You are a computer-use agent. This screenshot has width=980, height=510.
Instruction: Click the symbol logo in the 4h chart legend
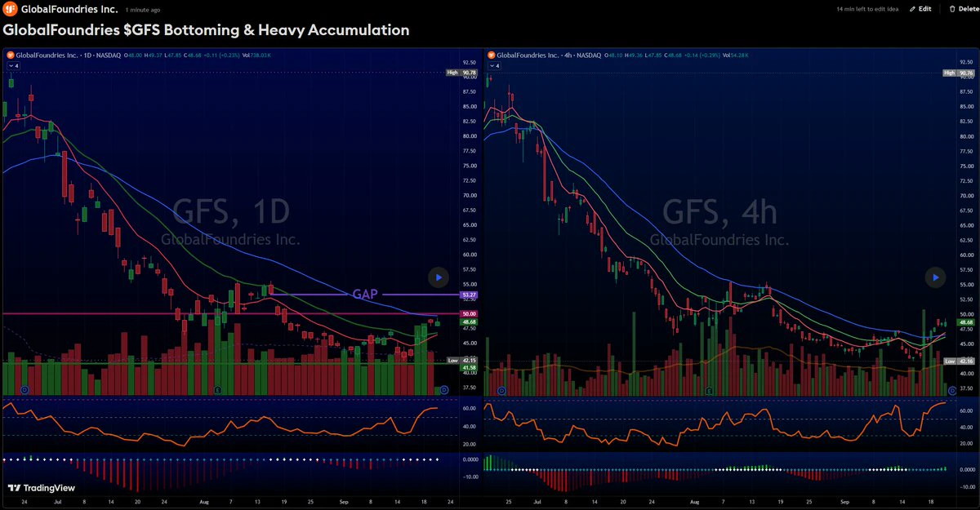pyautogui.click(x=491, y=55)
